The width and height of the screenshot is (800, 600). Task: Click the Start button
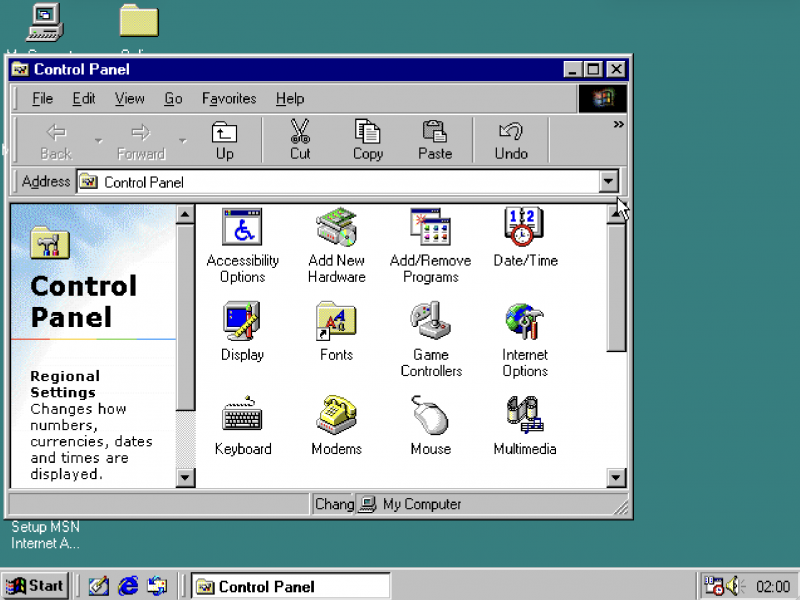point(35,586)
